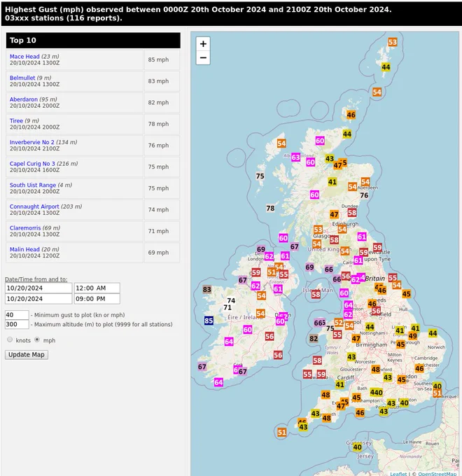This screenshot has width=462, height=476.
Task: Click the 74 mph marker in Ireland
Action: [231, 300]
